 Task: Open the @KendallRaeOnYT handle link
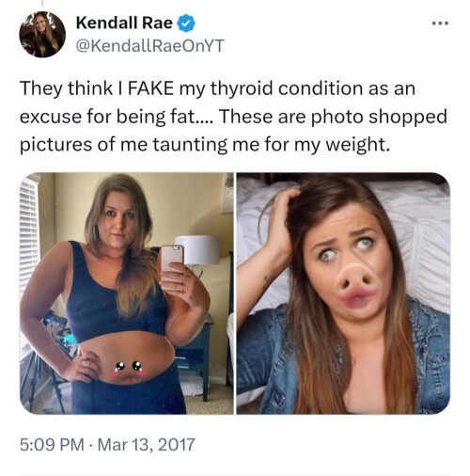tap(149, 46)
